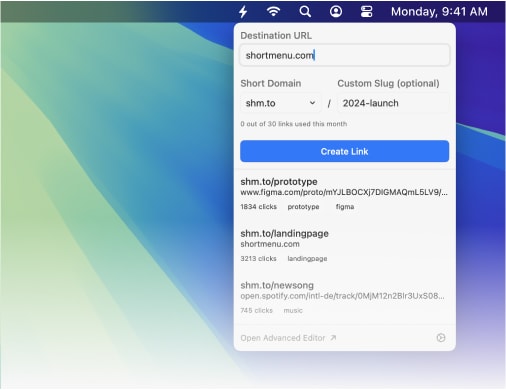Open the Advanced Editor link
506x390 pixels.
click(x=283, y=338)
